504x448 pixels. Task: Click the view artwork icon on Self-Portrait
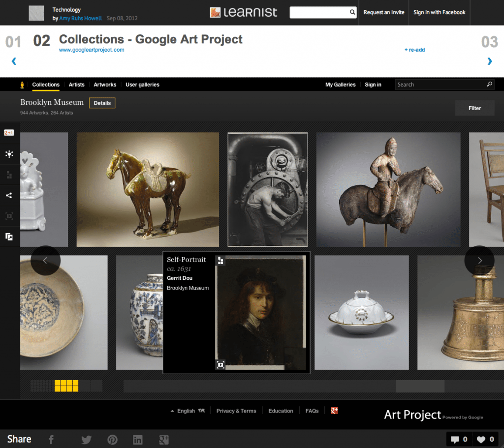(220, 365)
